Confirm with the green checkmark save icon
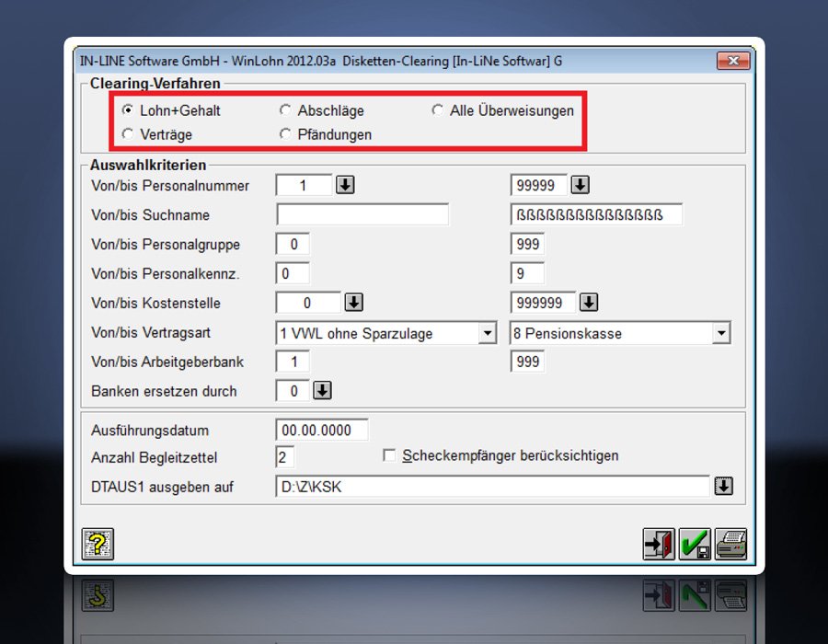This screenshot has height=644, width=828. coord(695,544)
